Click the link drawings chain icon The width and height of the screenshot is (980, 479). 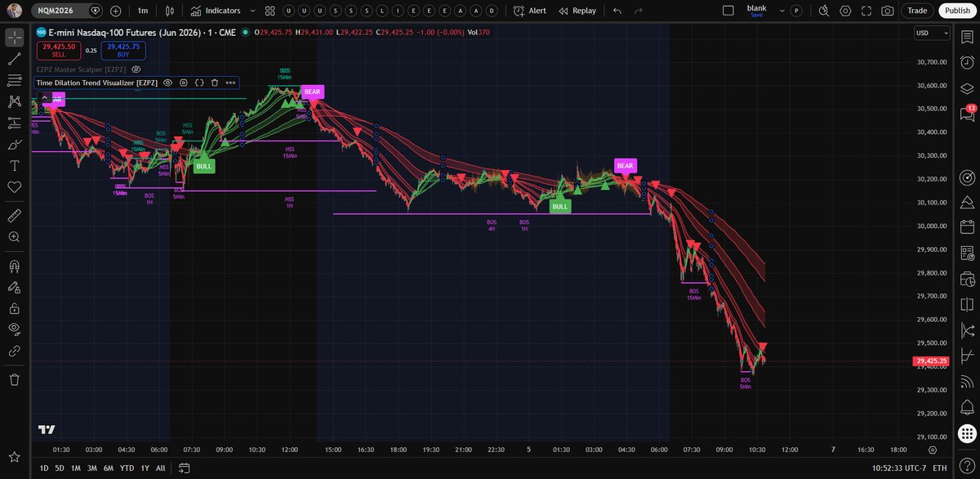[x=14, y=351]
